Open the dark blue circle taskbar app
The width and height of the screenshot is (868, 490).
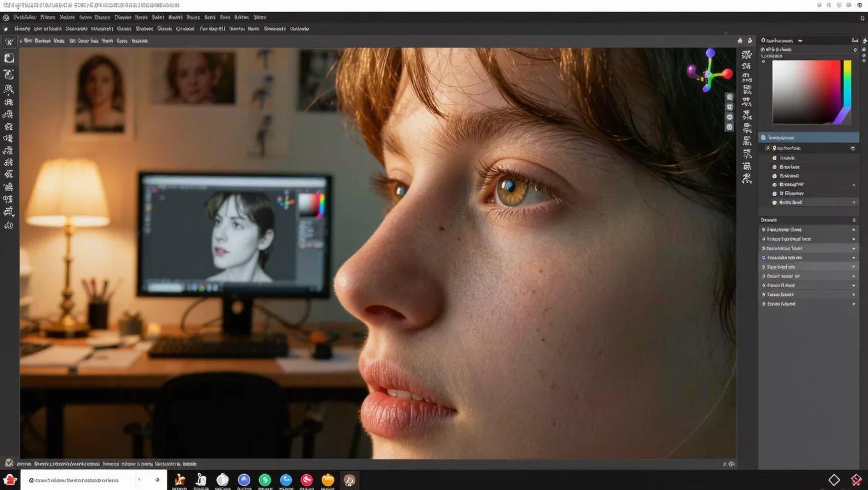click(244, 480)
